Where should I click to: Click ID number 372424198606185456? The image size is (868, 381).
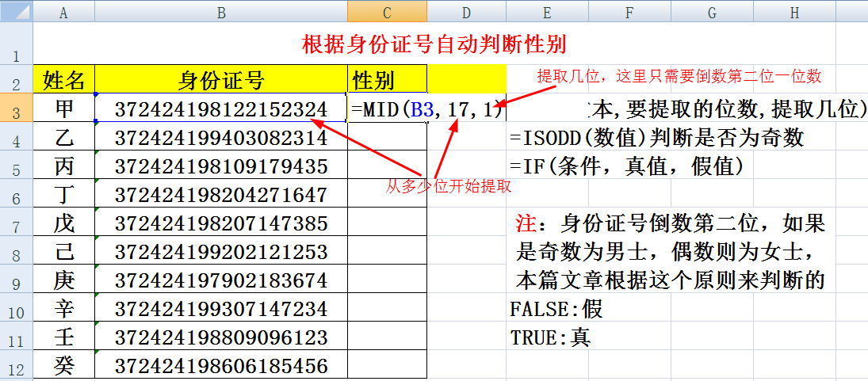click(221, 365)
